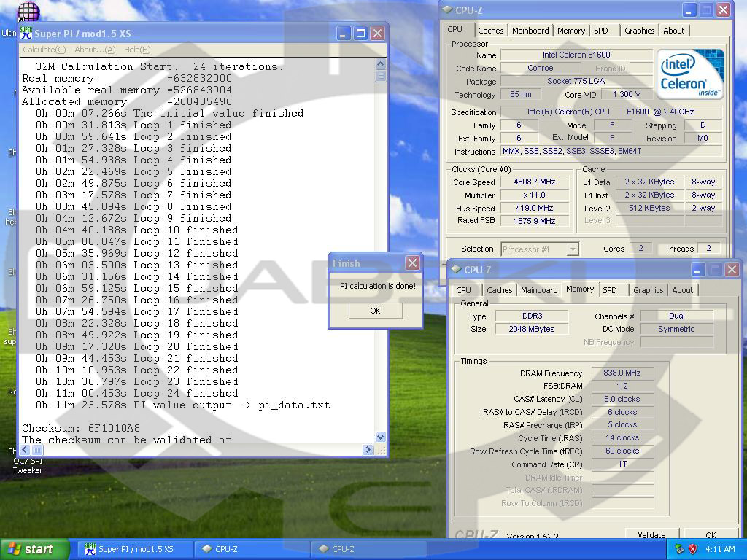Switch to About tab in top CPU-Z window
Screen dimensions: 747x560
coord(673,31)
